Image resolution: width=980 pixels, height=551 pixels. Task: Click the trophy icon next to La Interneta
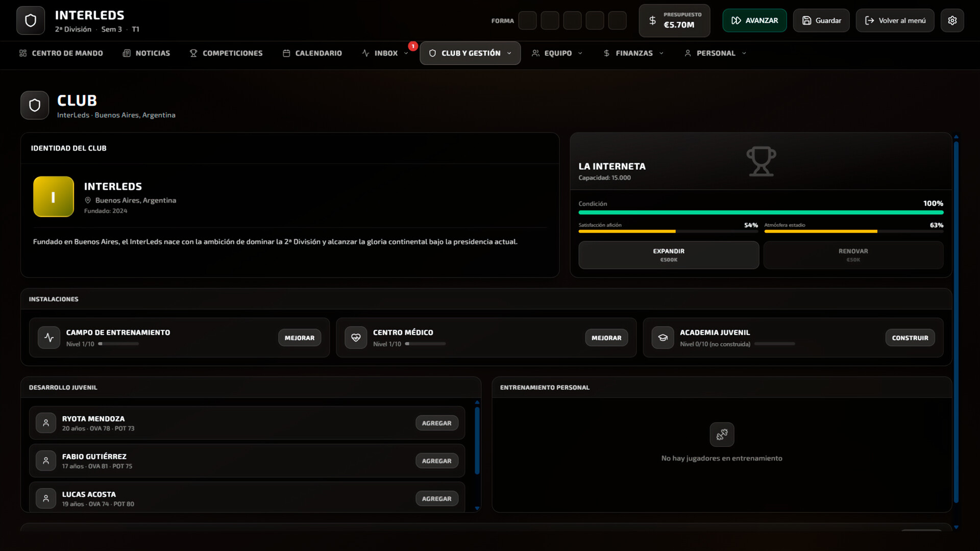pyautogui.click(x=761, y=160)
